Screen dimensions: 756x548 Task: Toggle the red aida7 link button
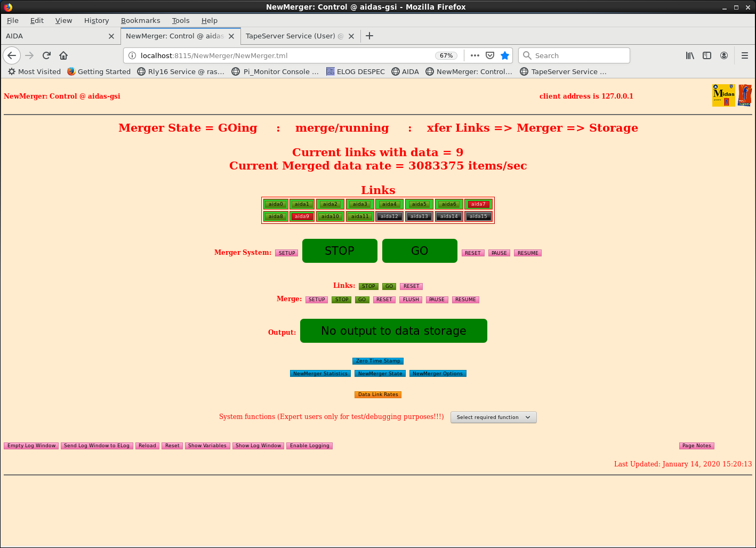[478, 204]
